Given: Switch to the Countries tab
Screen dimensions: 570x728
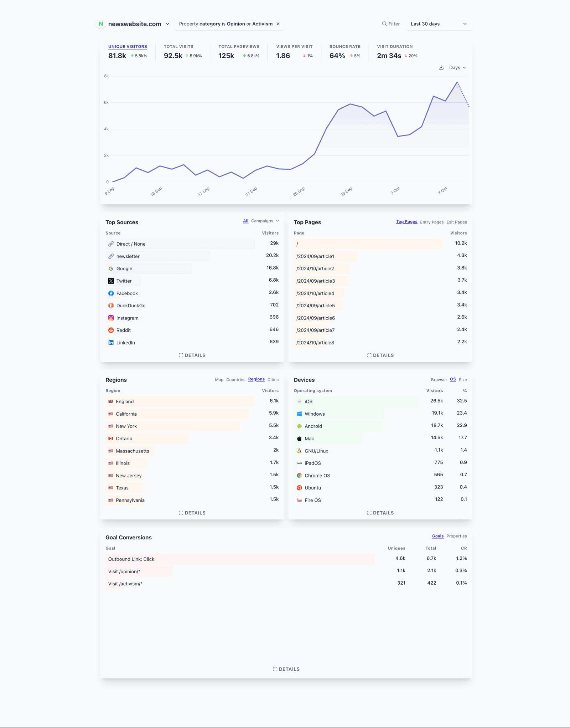Looking at the screenshot, I should (x=236, y=380).
